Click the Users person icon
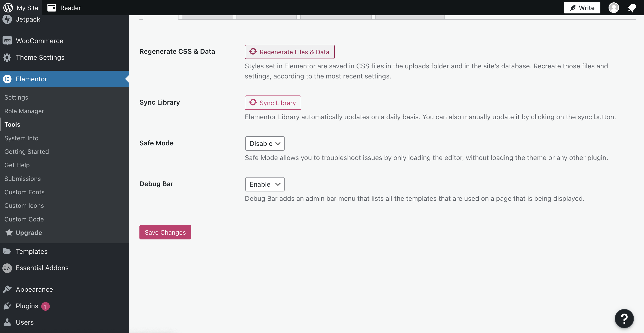The width and height of the screenshot is (644, 333). pyautogui.click(x=7, y=322)
